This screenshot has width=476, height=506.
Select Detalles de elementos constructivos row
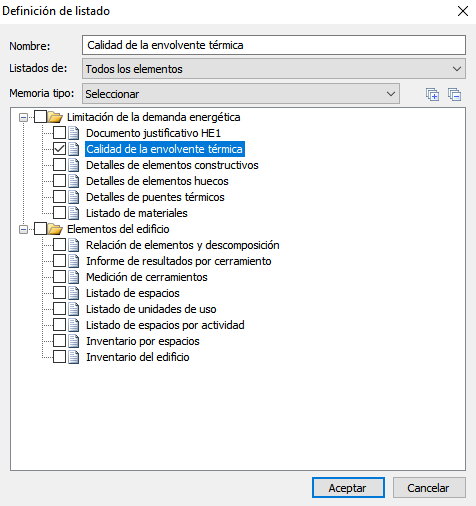(x=172, y=165)
